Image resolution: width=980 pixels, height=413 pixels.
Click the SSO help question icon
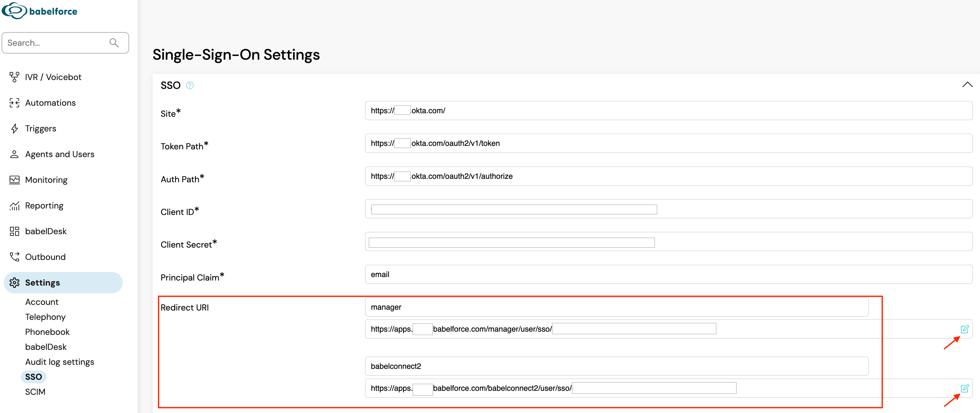pyautogui.click(x=190, y=85)
